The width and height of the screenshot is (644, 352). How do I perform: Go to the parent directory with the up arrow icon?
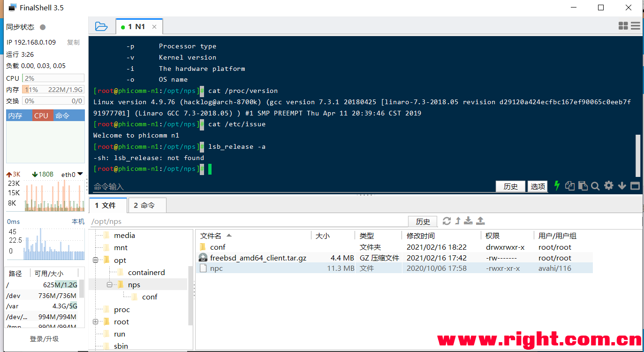coord(458,221)
